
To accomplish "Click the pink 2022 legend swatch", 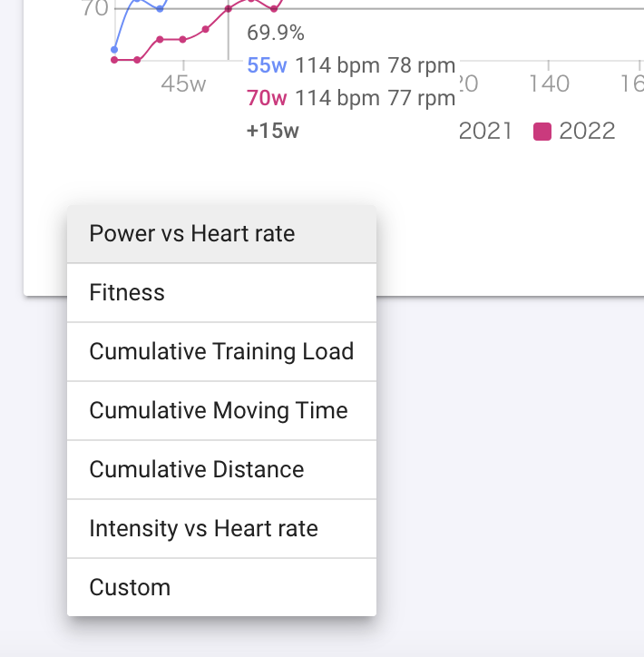I will (542, 132).
